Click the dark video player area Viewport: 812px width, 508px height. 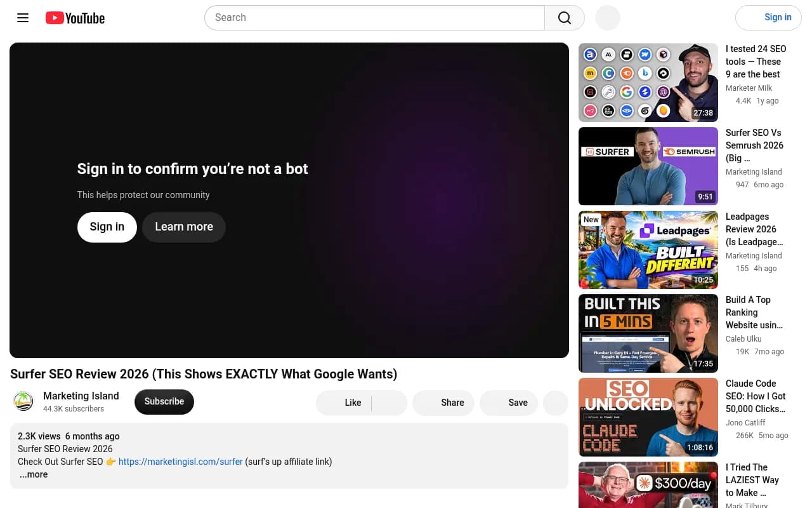pyautogui.click(x=289, y=200)
